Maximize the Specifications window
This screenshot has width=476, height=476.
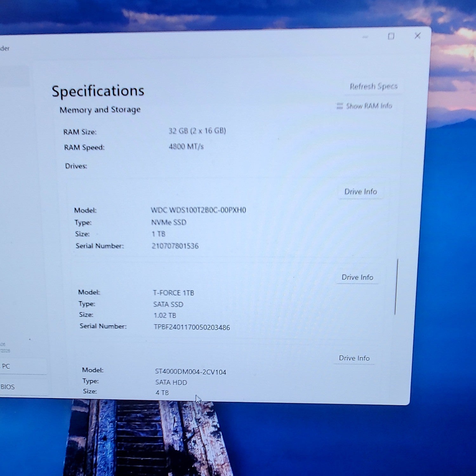(391, 36)
